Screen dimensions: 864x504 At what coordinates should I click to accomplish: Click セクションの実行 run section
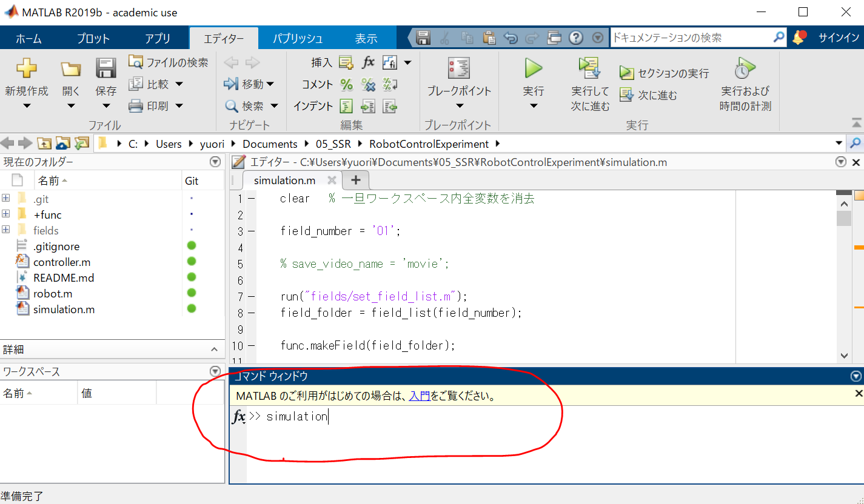(x=664, y=73)
